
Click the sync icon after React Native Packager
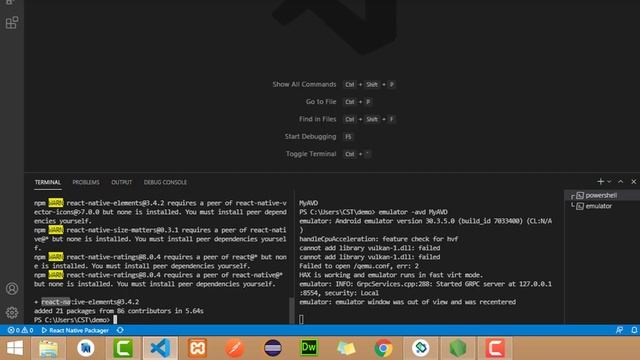click(120, 330)
